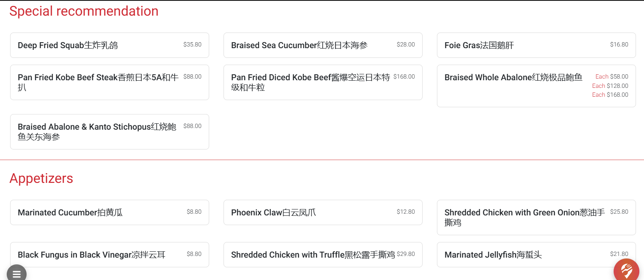This screenshot has height=280, width=644.
Task: Select the Each $168.00 abalone price option
Action: click(x=610, y=95)
